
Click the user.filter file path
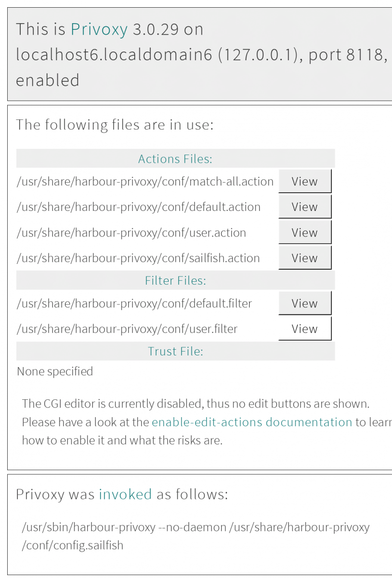127,329
